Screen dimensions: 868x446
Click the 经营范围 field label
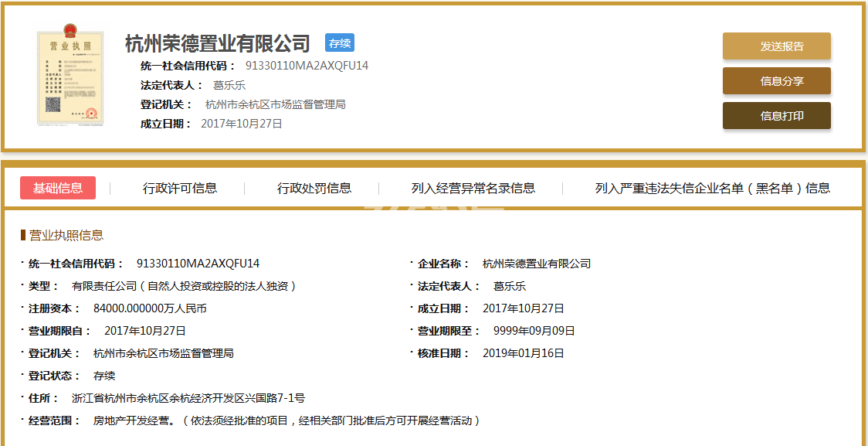pyautogui.click(x=53, y=420)
